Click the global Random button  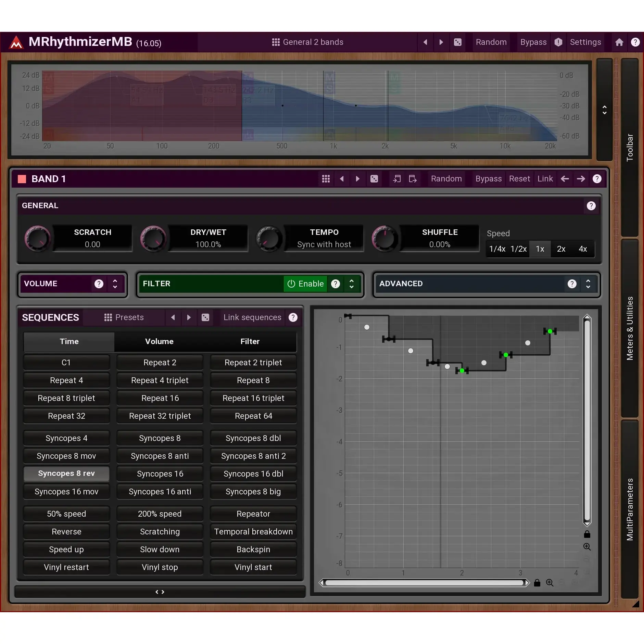[491, 42]
